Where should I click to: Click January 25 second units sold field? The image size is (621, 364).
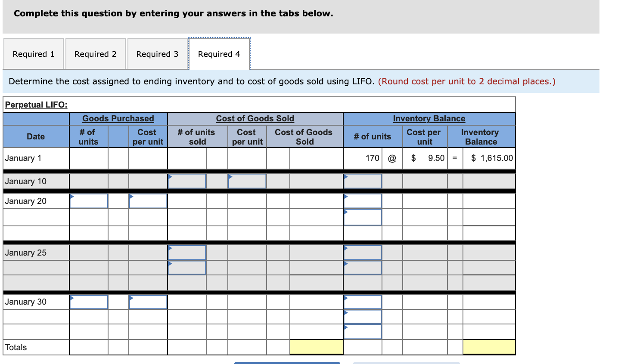coord(187,268)
